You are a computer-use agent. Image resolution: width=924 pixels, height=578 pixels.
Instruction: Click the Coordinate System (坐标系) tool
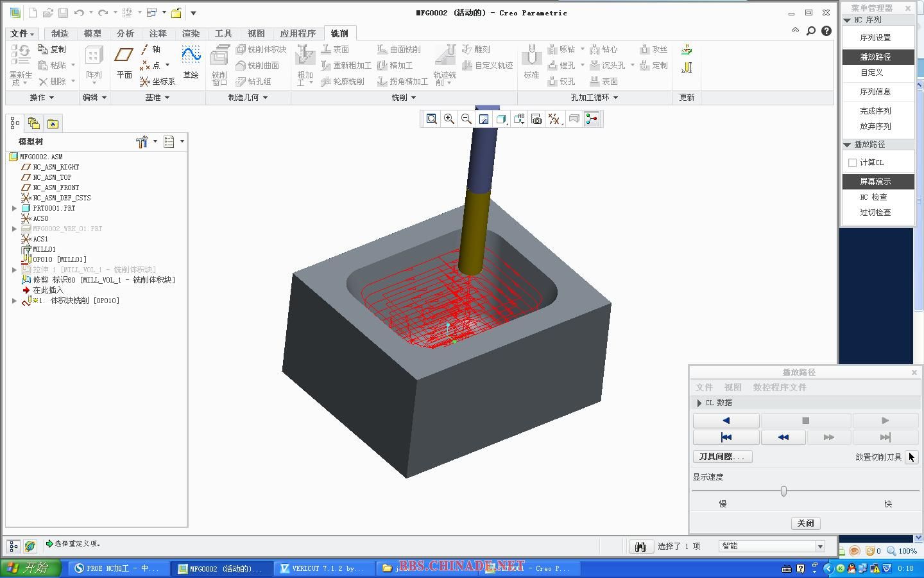point(157,82)
